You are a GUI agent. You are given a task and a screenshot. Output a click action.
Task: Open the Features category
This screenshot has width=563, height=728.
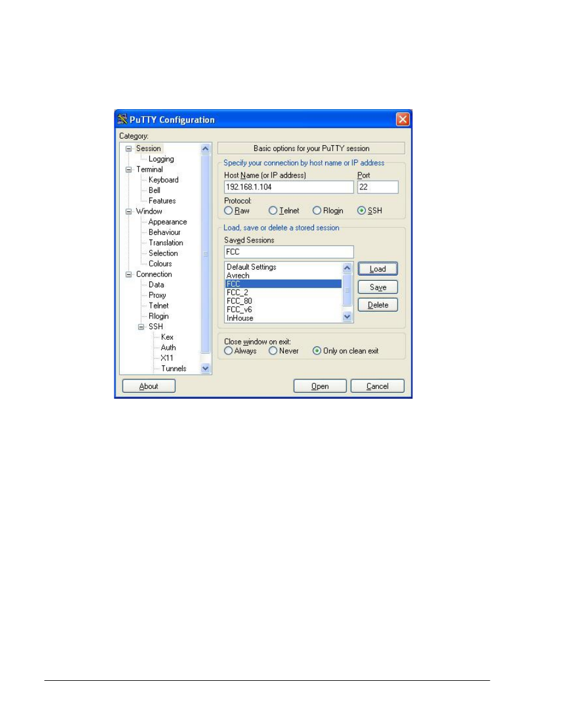click(x=162, y=201)
